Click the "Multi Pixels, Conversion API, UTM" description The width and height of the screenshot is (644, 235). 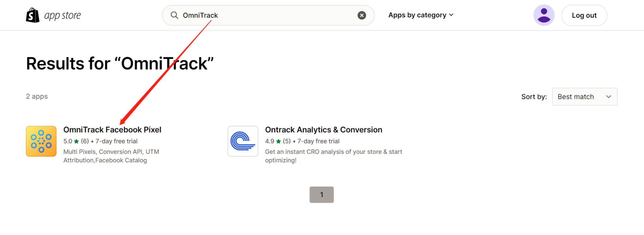point(111,156)
